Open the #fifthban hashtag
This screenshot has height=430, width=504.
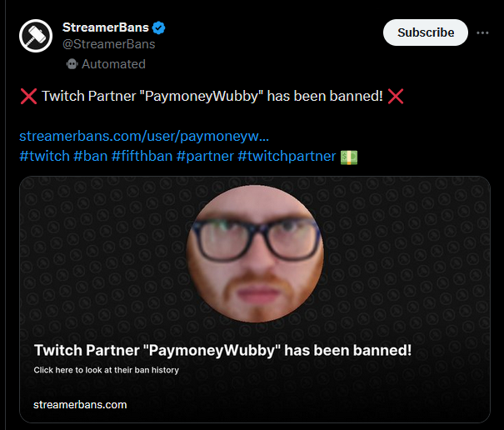click(x=142, y=157)
